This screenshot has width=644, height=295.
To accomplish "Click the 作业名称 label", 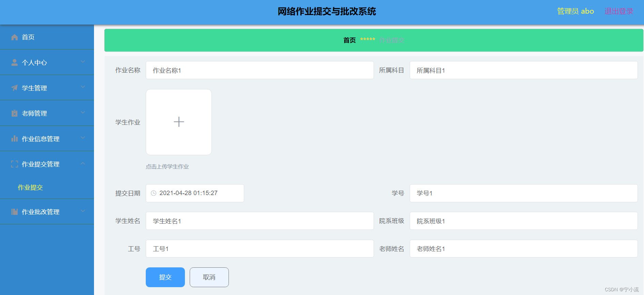I will (128, 70).
